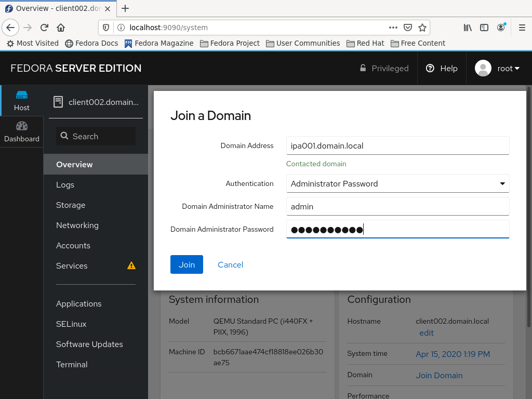Open the Authentication dropdown

397,183
